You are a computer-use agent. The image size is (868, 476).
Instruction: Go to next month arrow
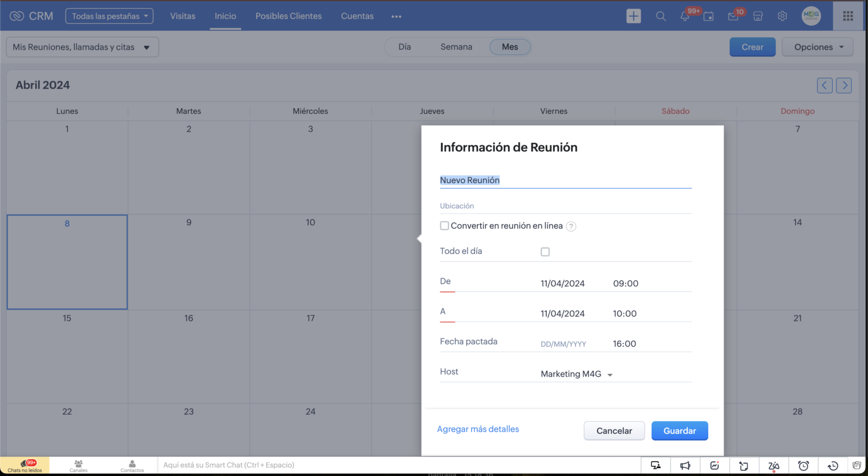[843, 85]
